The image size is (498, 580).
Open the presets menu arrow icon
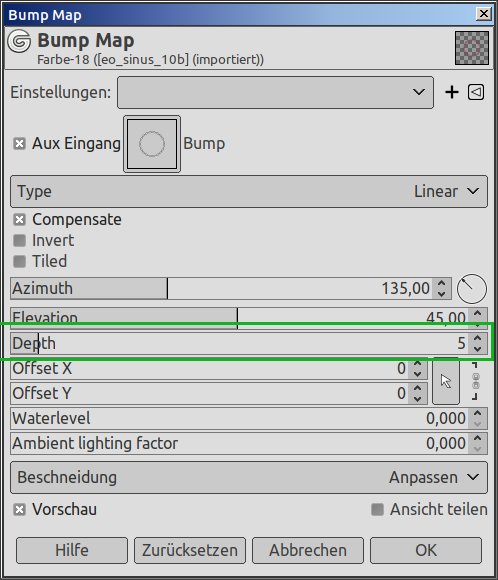click(476, 92)
